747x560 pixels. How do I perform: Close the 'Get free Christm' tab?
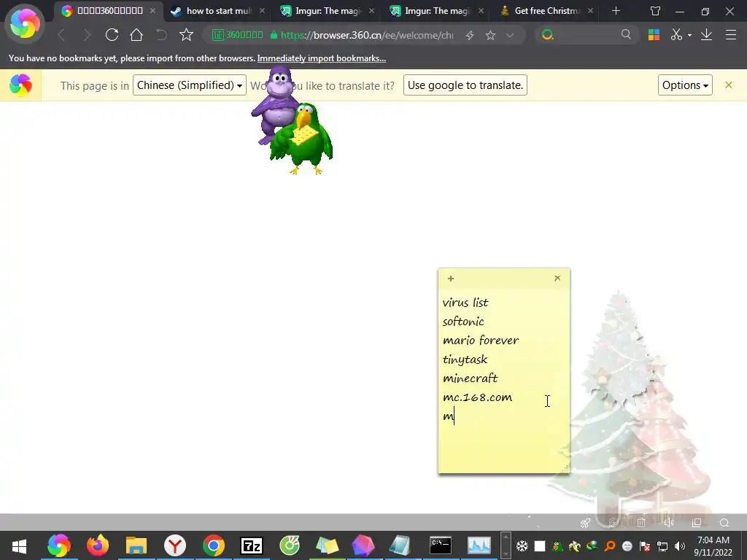590,10
